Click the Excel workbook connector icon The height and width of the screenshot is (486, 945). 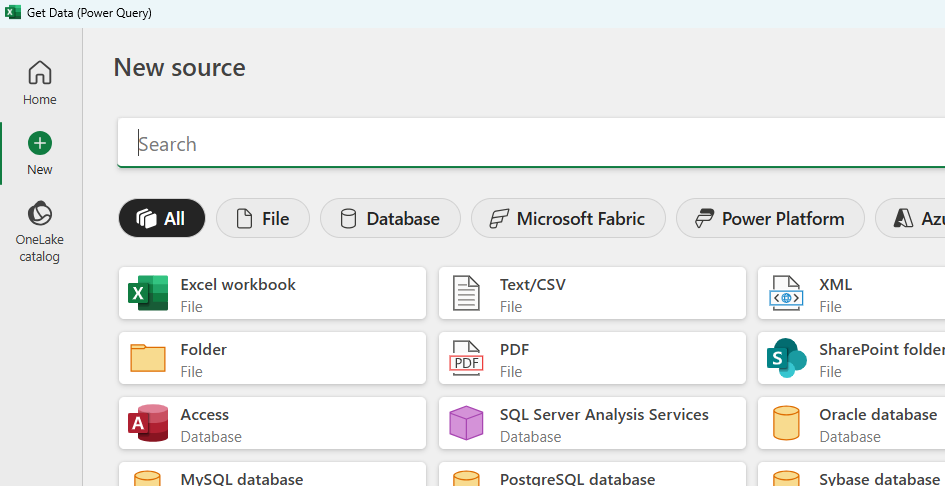[x=148, y=293]
